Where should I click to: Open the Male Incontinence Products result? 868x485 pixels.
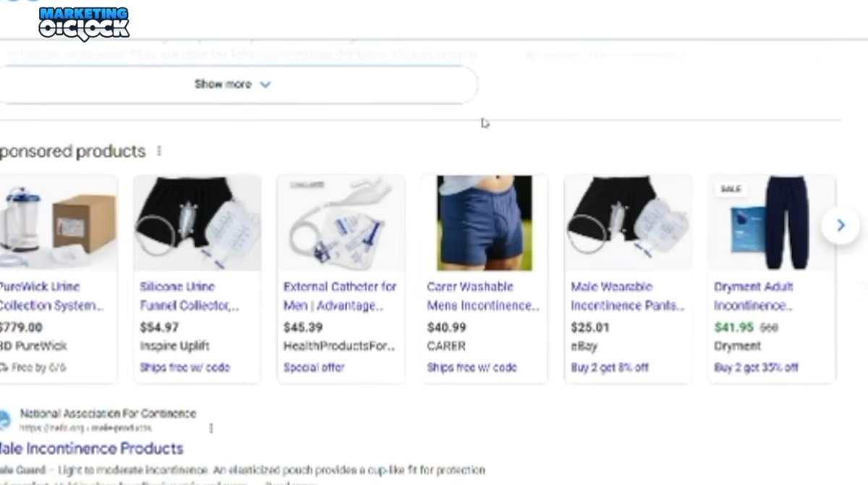[90, 448]
